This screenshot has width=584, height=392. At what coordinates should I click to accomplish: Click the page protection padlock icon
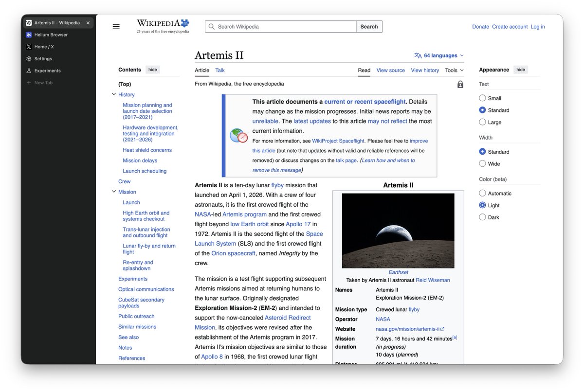[x=460, y=84]
